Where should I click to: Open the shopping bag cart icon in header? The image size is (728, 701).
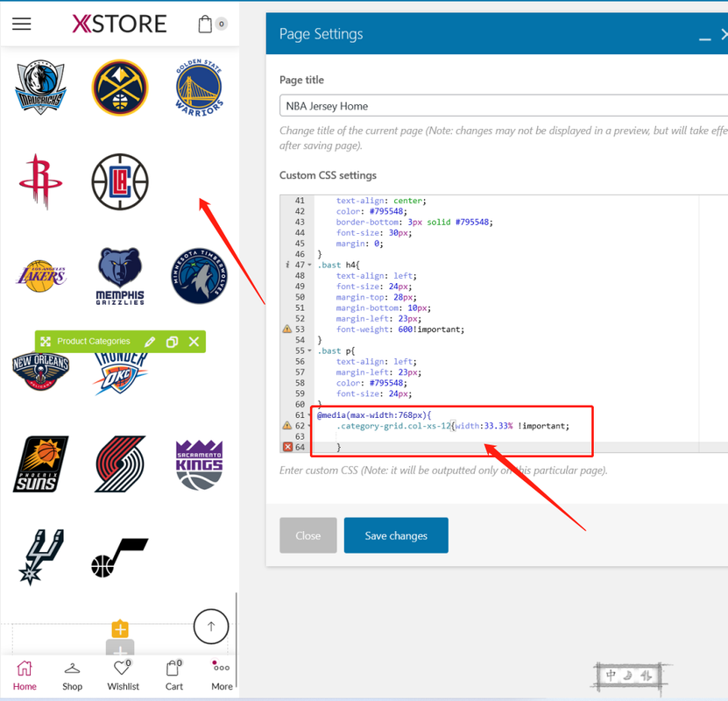point(205,25)
